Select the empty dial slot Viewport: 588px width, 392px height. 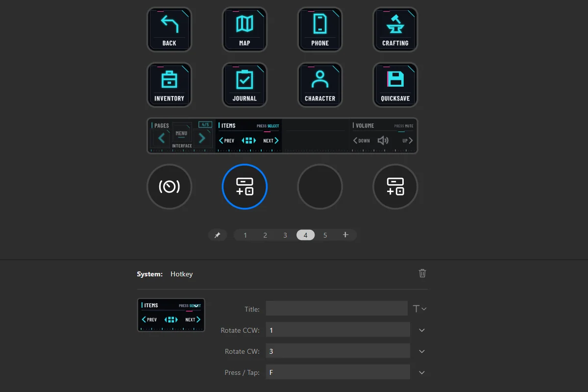320,187
